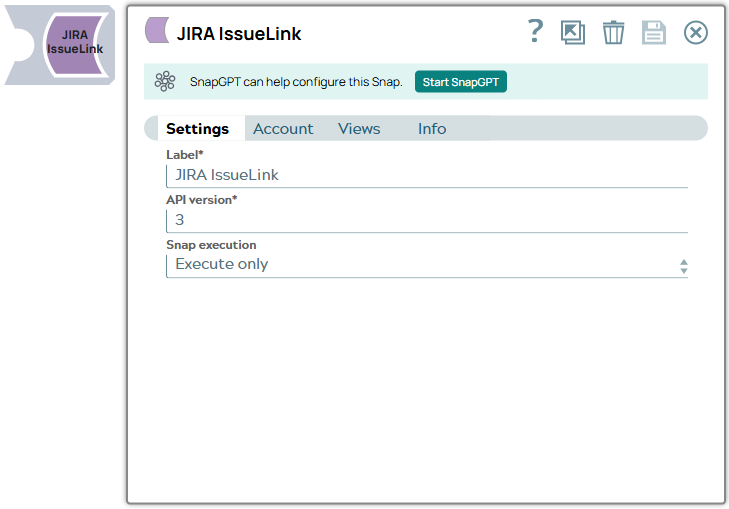The image size is (729, 509).
Task: Open the help question mark icon
Action: pos(535,32)
